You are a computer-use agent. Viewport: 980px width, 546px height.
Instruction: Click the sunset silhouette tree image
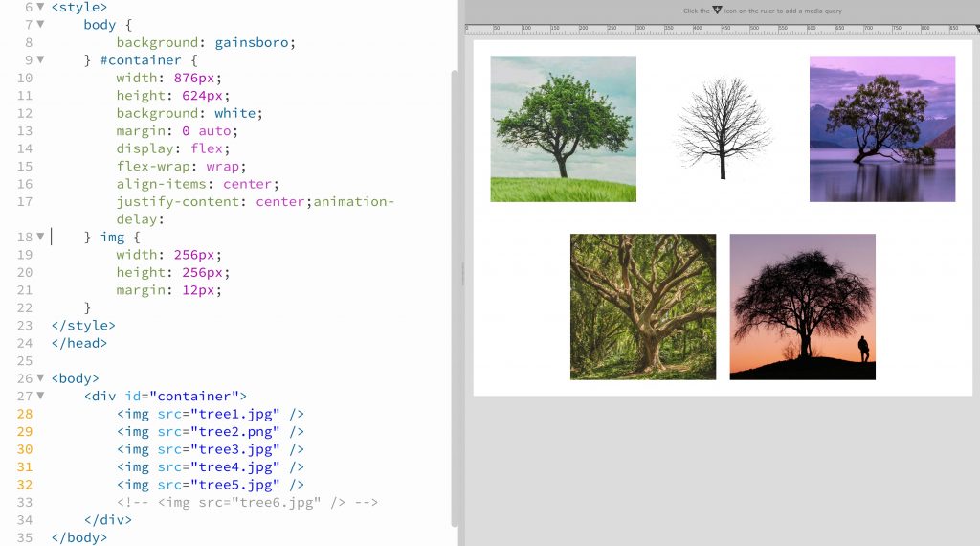click(803, 307)
